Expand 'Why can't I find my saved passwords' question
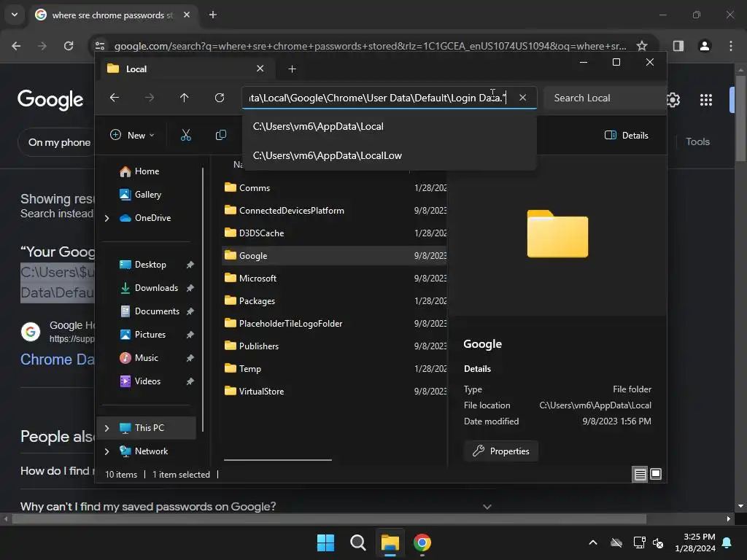This screenshot has width=747, height=560. [487, 507]
